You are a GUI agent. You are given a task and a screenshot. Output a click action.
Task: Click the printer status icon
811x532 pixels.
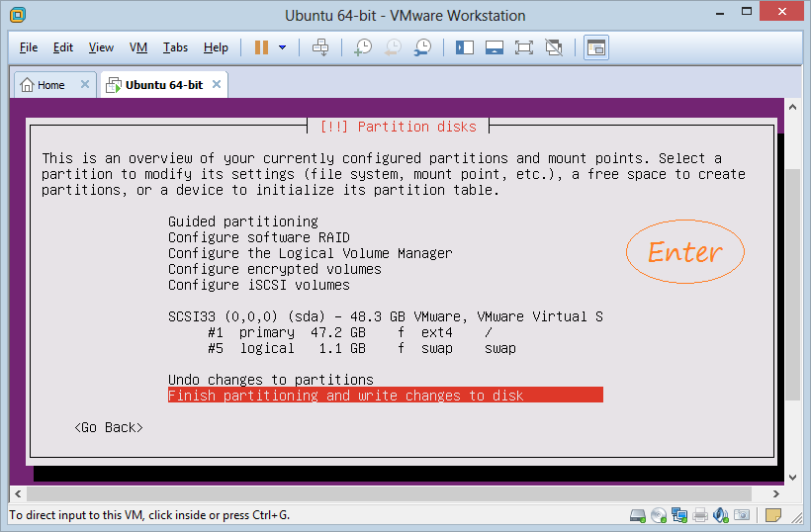(700, 515)
